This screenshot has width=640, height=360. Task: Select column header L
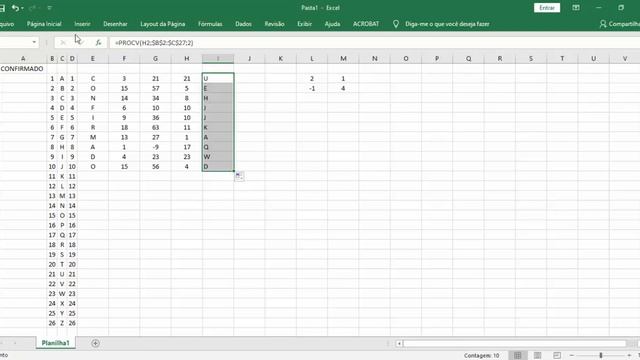(312, 59)
